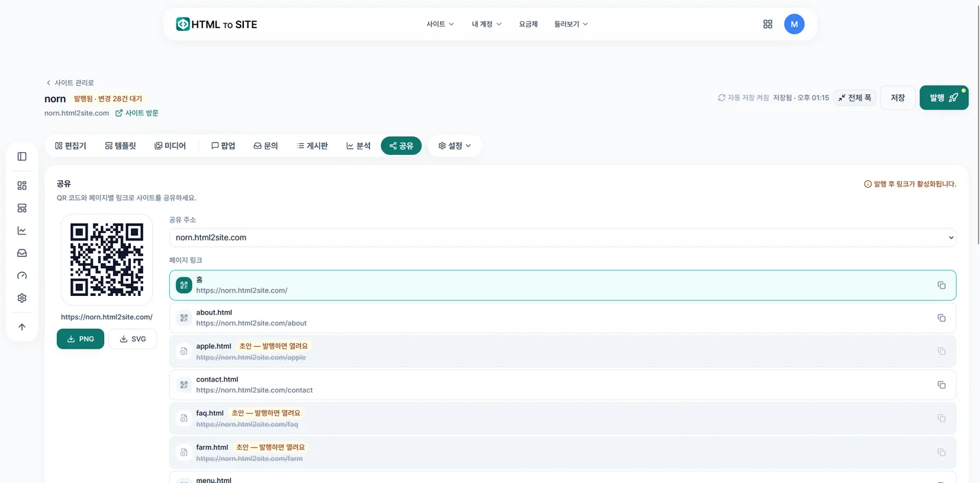Toggle 전체 폭 full width mode

(x=855, y=98)
